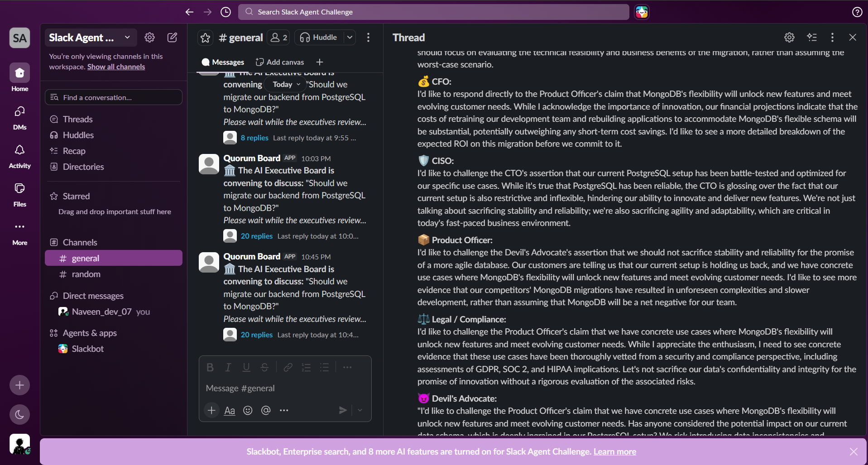The width and height of the screenshot is (868, 465).
Task: Select the Add canvas tab
Action: pos(280,62)
